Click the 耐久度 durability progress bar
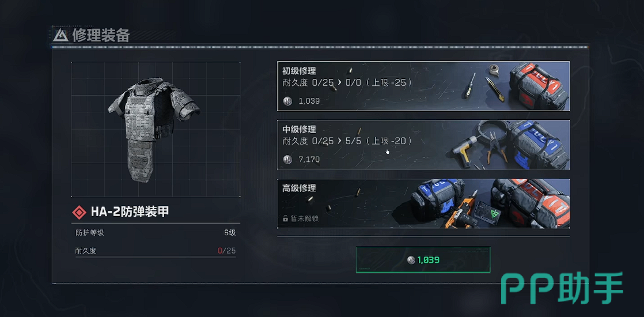Viewport: 644px width, 317px height. tap(156, 258)
